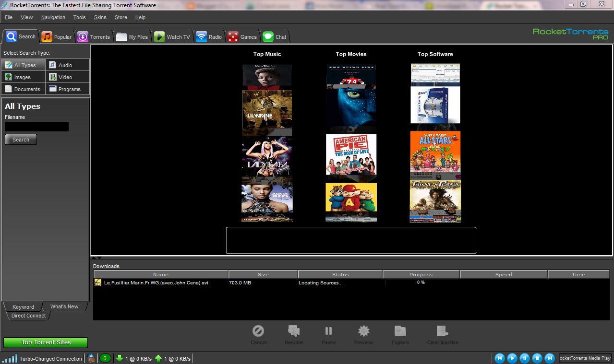Click the media player next track button
This screenshot has width=614, height=364.
(550, 358)
